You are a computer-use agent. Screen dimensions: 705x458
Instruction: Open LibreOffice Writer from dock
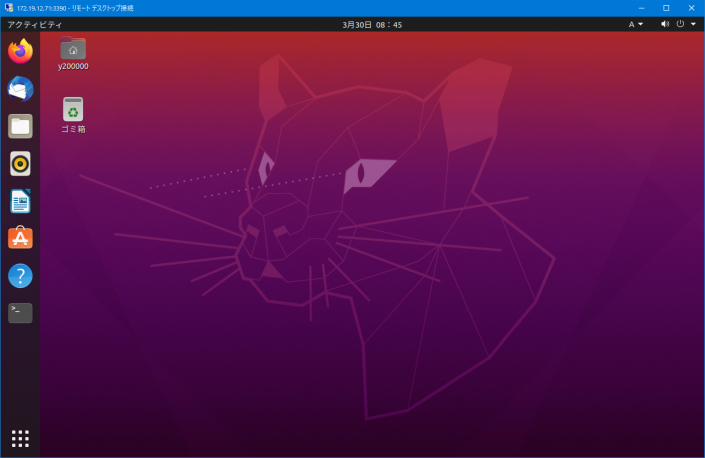tap(20, 201)
